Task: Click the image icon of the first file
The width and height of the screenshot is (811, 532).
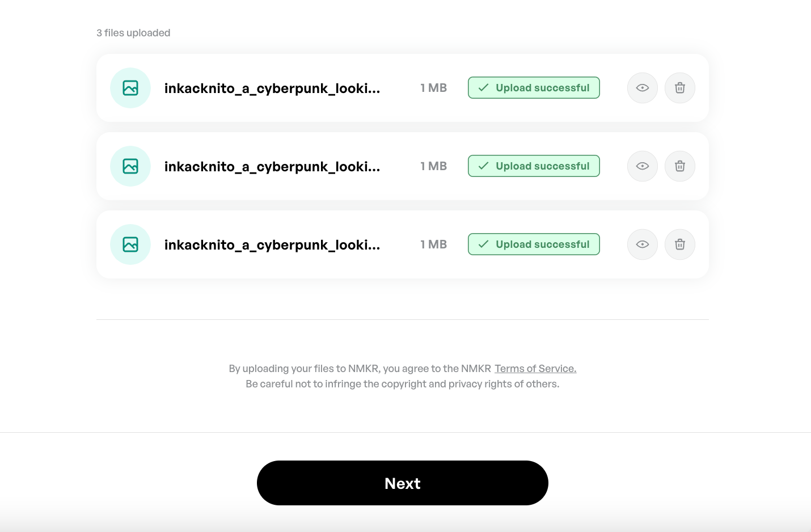Action: pyautogui.click(x=130, y=88)
